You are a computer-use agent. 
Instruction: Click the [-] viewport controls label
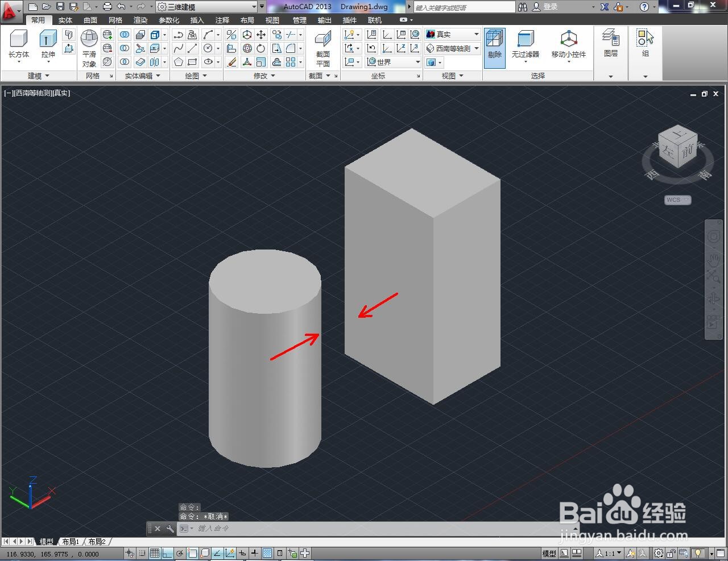click(x=9, y=93)
